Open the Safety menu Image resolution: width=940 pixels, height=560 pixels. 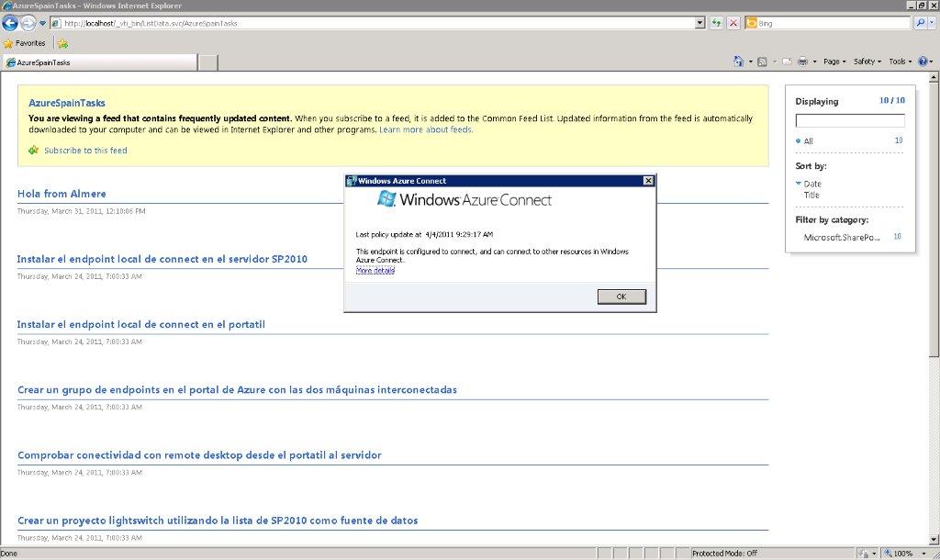tap(867, 62)
